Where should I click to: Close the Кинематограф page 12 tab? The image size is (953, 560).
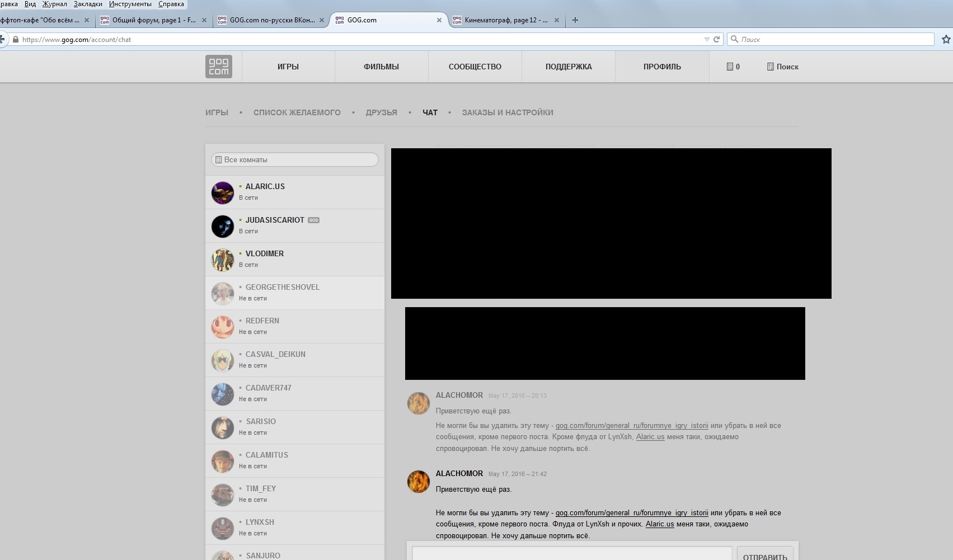[x=556, y=20]
